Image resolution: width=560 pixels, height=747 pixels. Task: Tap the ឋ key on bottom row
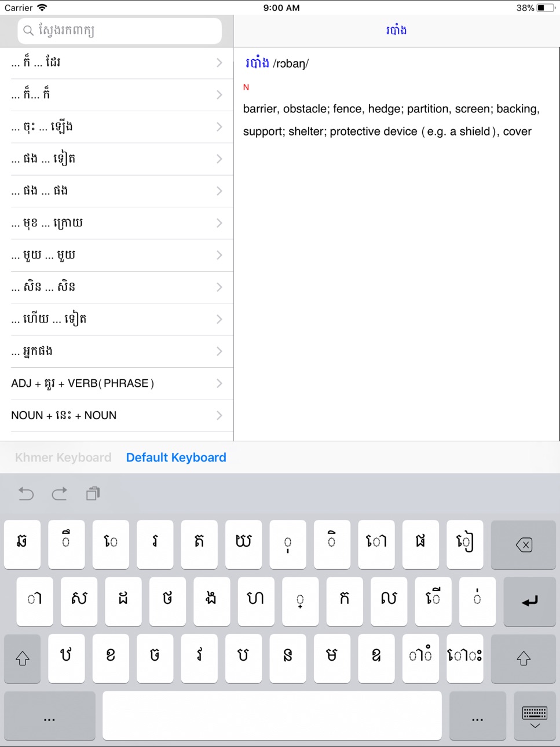point(67,658)
